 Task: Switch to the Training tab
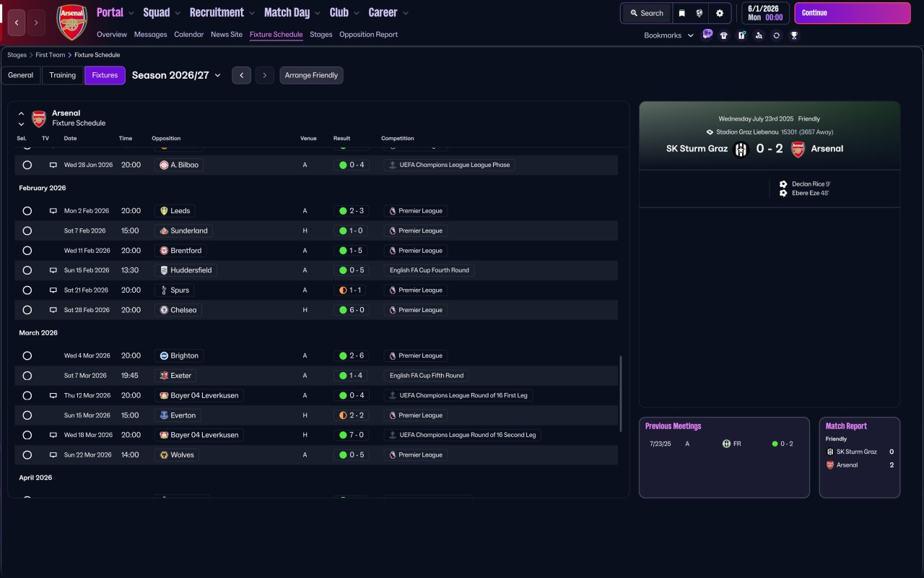pyautogui.click(x=63, y=75)
